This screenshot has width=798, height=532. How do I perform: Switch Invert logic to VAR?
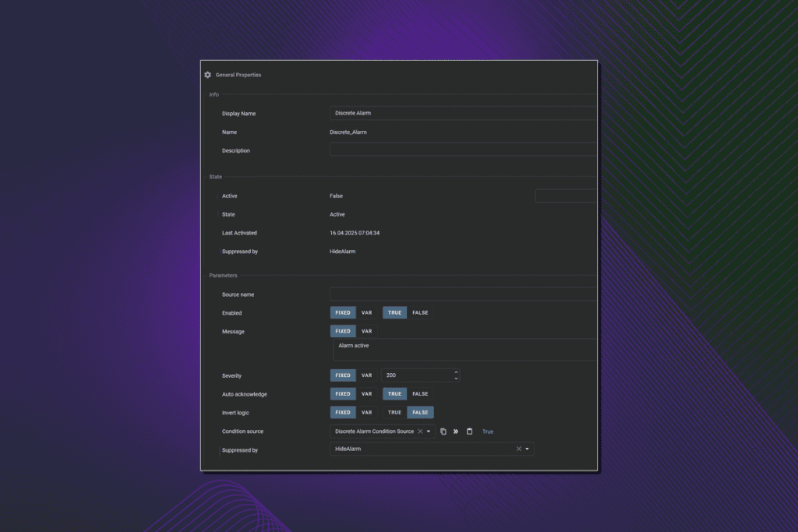pos(366,413)
